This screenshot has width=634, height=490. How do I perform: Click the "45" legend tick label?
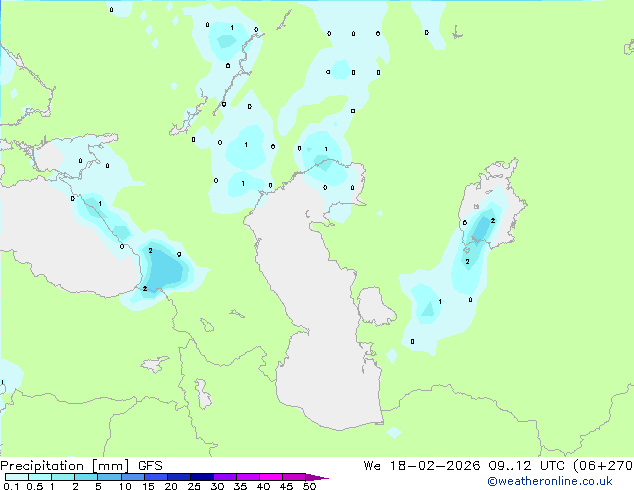(286, 486)
